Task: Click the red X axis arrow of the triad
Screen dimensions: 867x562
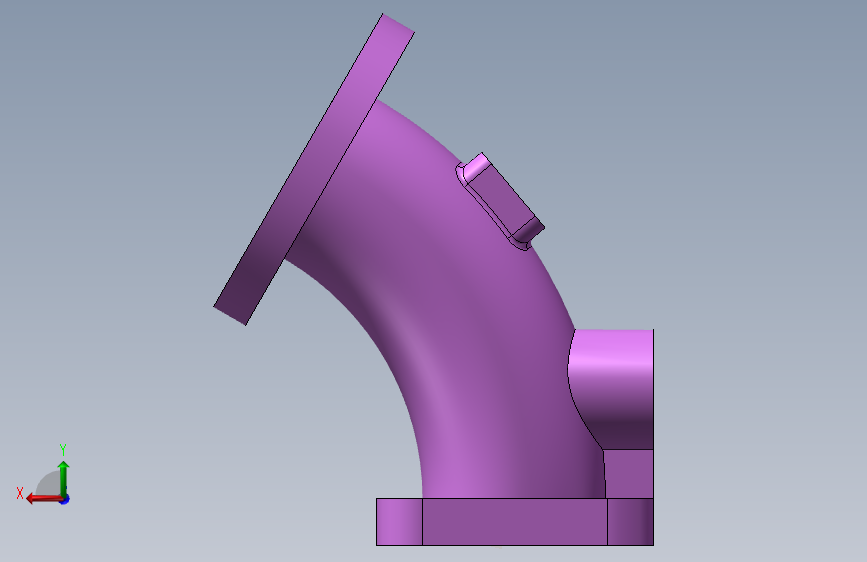Action: (44, 499)
